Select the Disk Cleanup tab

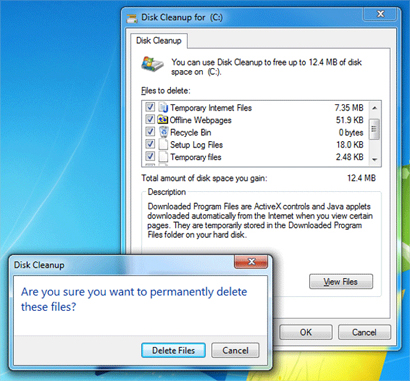[x=158, y=41]
